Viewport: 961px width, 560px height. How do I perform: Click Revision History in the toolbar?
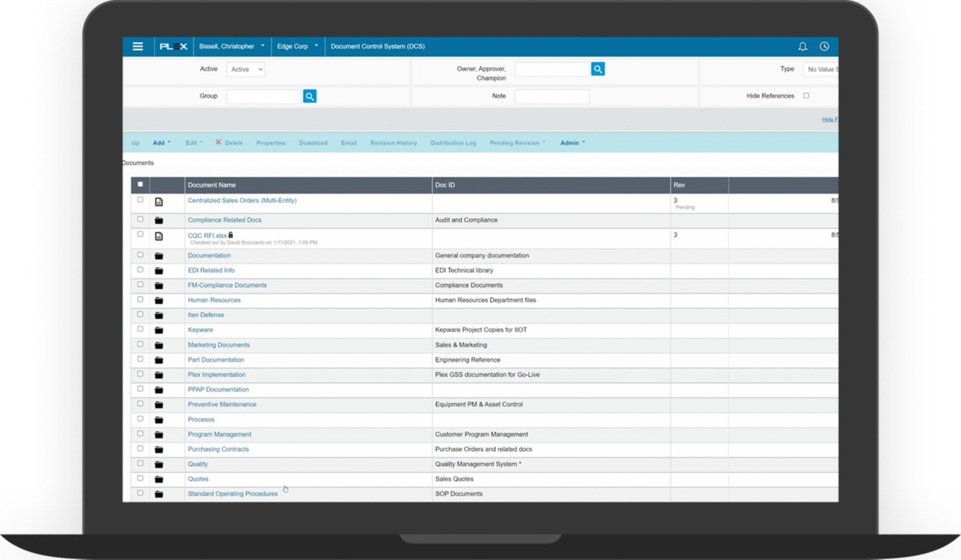(393, 143)
